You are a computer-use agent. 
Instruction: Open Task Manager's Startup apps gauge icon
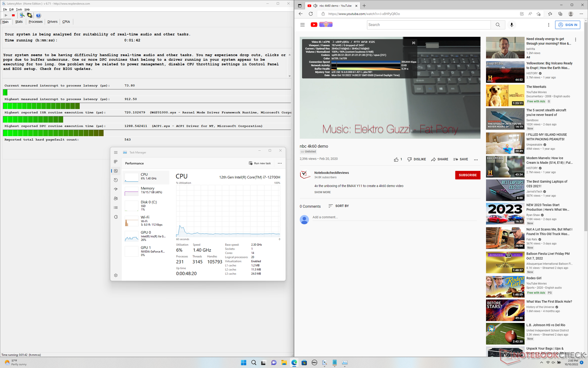tap(116, 189)
